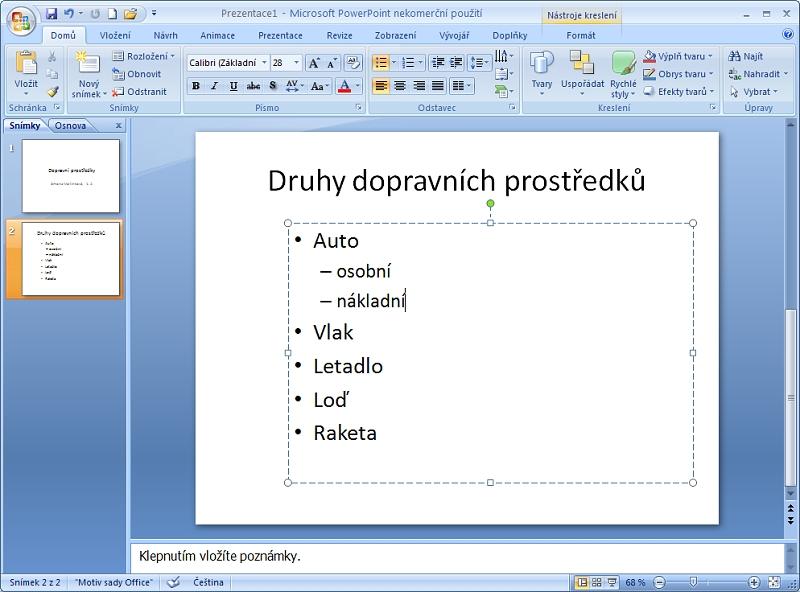Open the Formát drawing tools tab
The image size is (800, 592).
pyautogui.click(x=581, y=35)
